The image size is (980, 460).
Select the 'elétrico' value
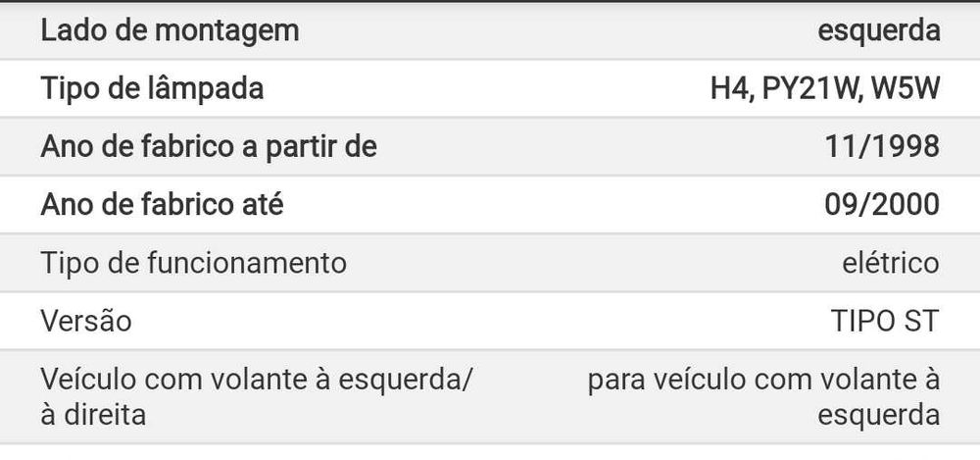(x=890, y=263)
